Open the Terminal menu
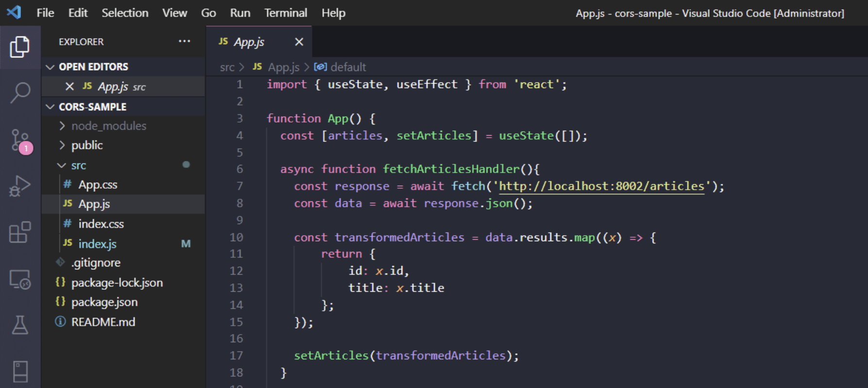 click(x=286, y=13)
